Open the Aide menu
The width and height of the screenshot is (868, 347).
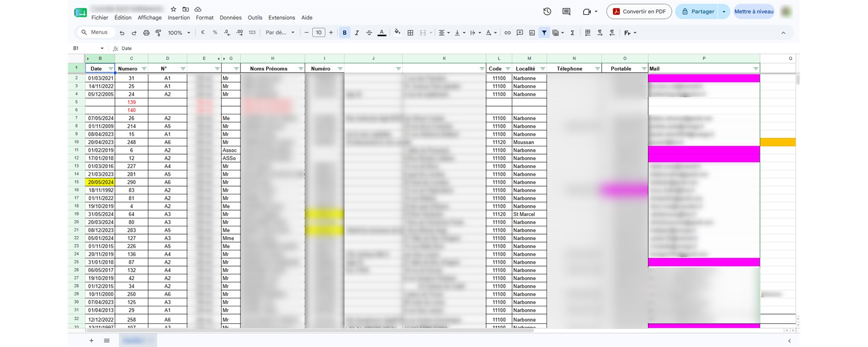[307, 18]
